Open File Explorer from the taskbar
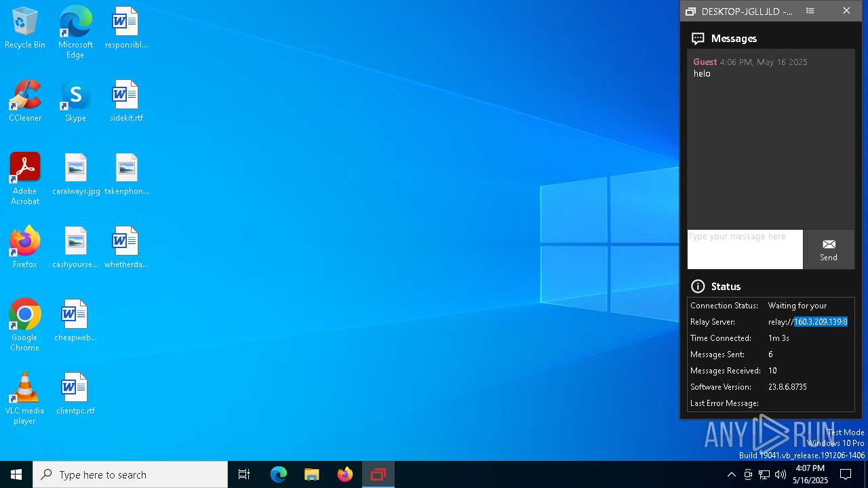Viewport: 868px width, 488px height. (312, 474)
